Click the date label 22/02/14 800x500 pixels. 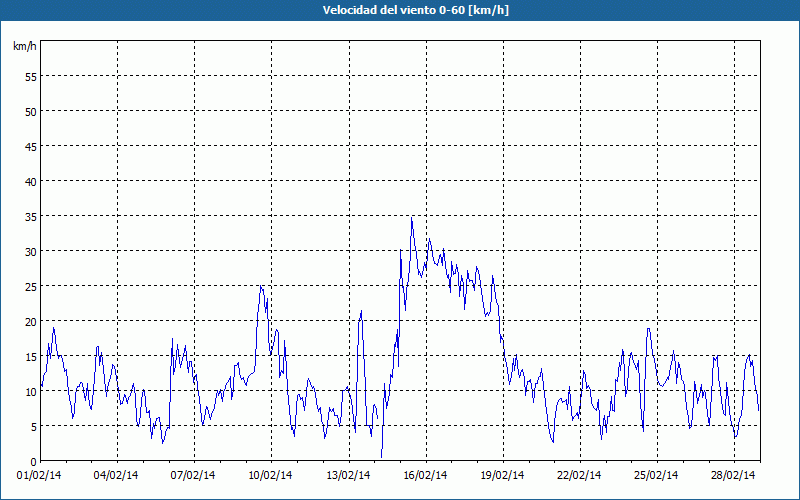(x=579, y=476)
